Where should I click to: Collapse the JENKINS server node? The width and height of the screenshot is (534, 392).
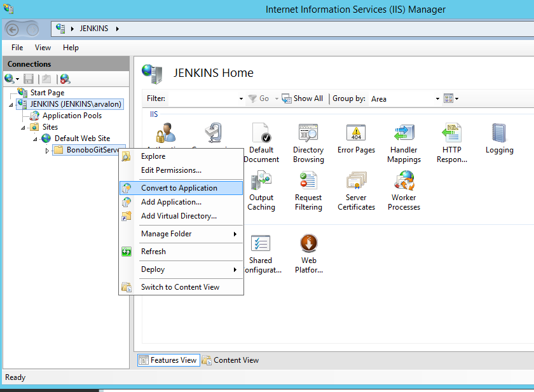[x=11, y=105]
